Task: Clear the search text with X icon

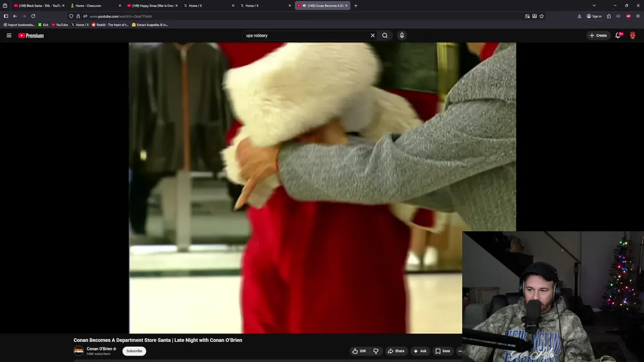Action: (373, 35)
